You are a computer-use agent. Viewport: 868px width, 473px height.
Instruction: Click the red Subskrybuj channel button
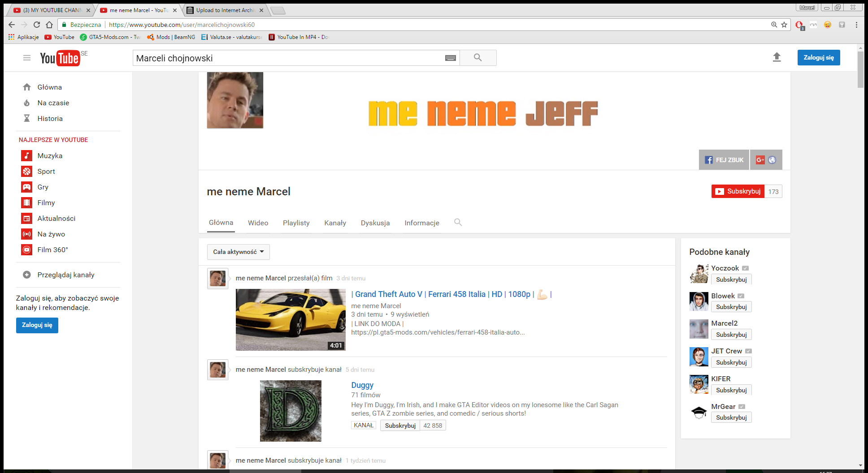(x=738, y=191)
